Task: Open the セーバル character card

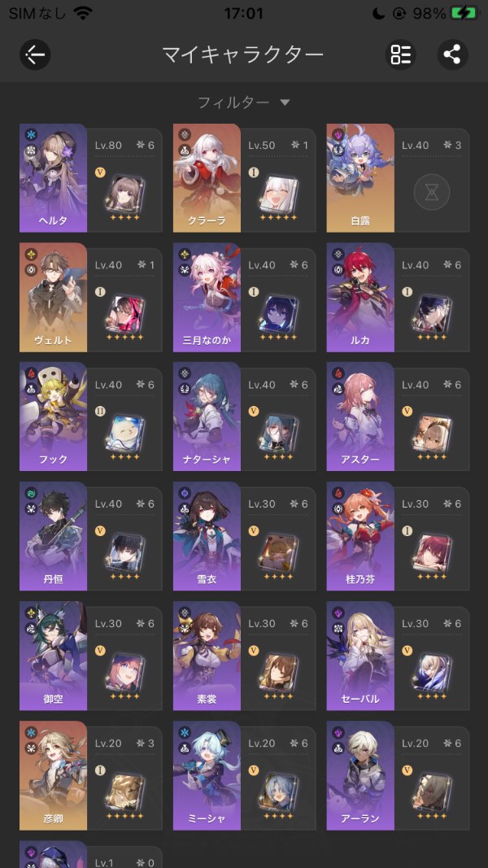Action: coord(398,656)
